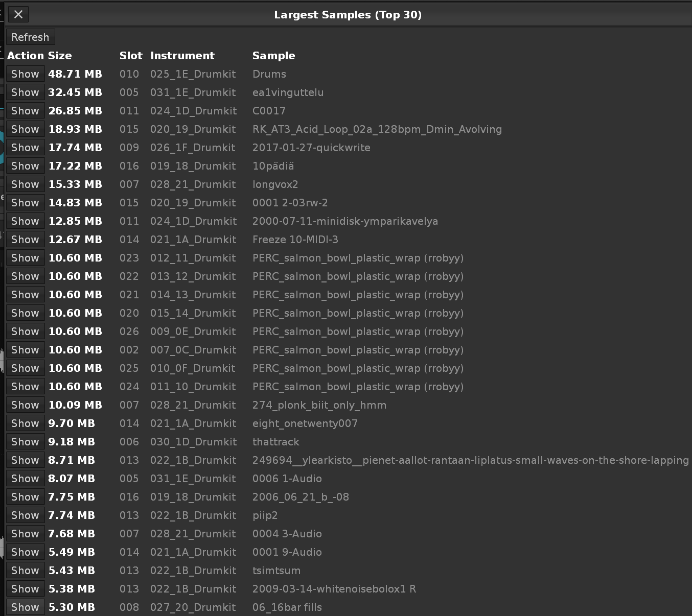Screen dimensions: 692x616
Task: Show the eight_onetwenty007 sample
Action: (x=25, y=423)
